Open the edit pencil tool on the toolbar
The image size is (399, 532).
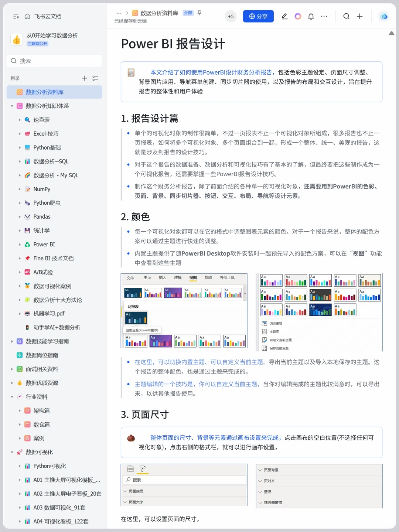[x=284, y=16]
